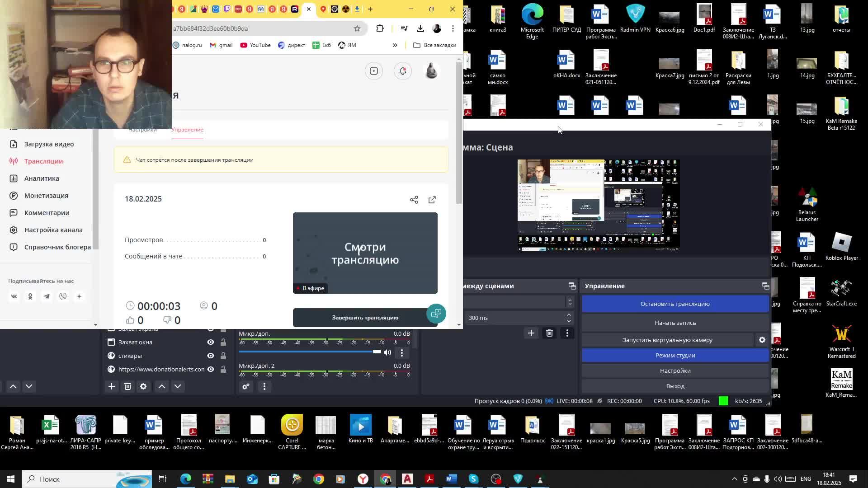Open the YouTube bookmark
Image resolution: width=868 pixels, height=488 pixels.
pos(255,45)
